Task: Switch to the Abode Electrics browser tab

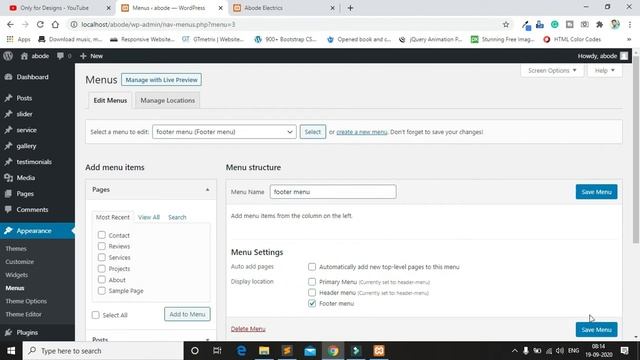Action: (284, 8)
